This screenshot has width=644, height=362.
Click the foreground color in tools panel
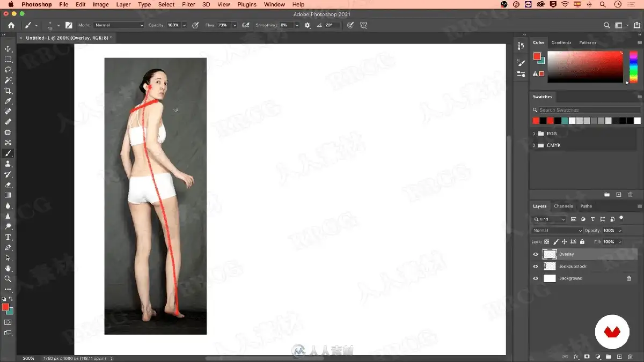pos(5,307)
